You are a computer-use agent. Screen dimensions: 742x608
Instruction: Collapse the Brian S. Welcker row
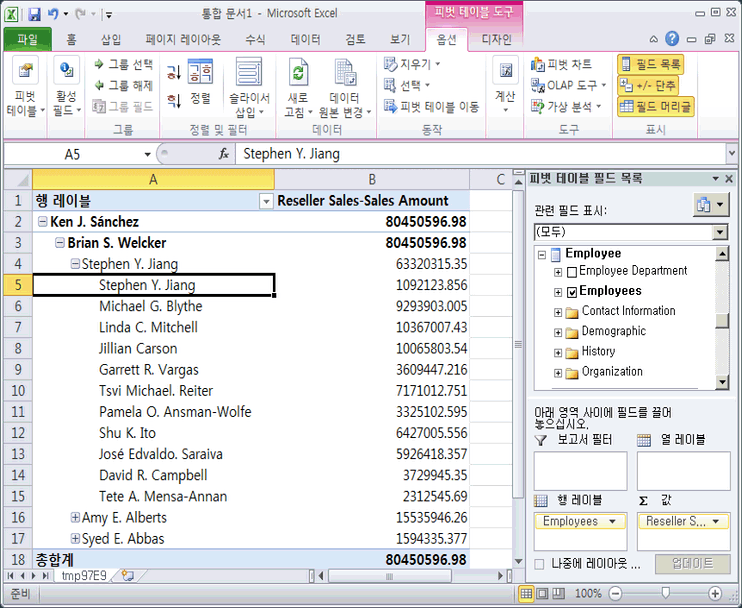[60, 243]
